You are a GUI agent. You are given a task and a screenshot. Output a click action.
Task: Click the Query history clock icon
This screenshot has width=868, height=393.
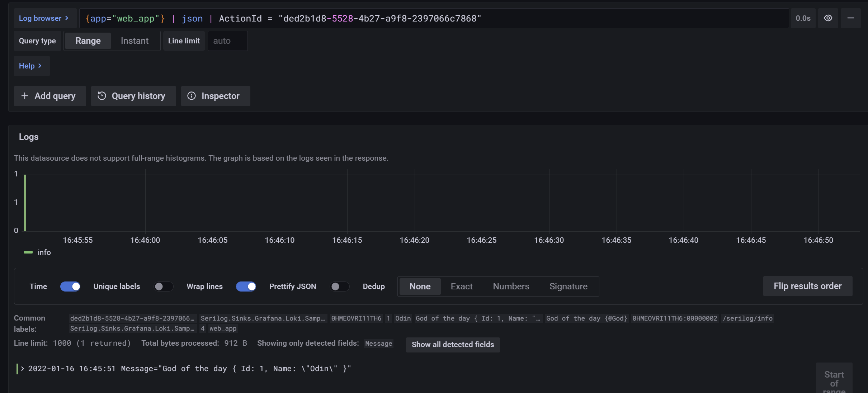[102, 96]
